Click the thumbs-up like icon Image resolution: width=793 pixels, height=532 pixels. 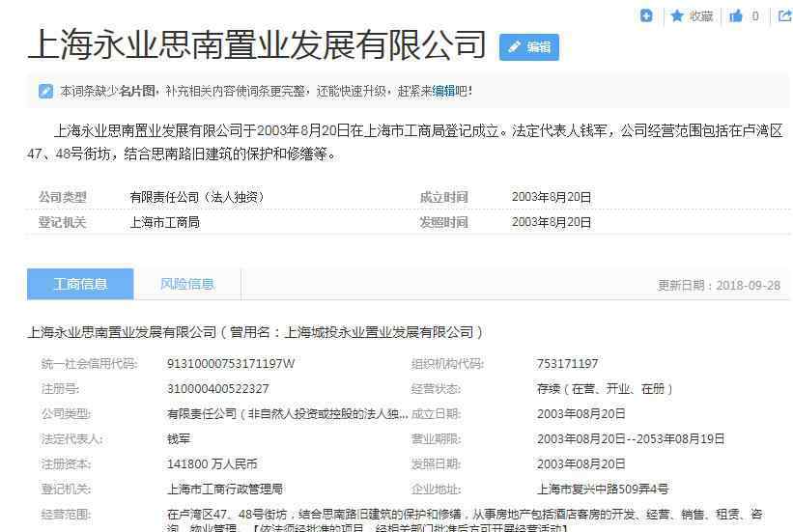pyautogui.click(x=736, y=16)
